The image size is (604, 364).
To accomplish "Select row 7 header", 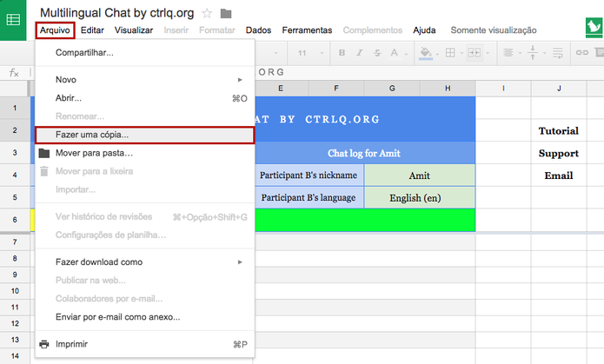I will tap(15, 242).
